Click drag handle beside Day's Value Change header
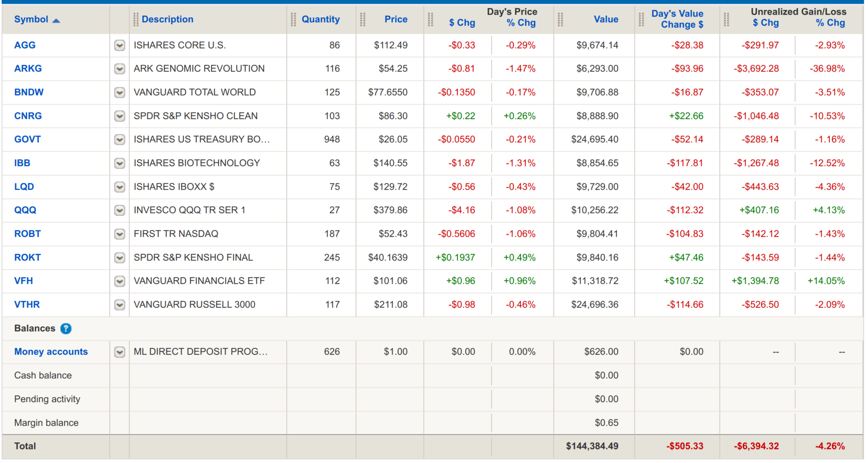This screenshot has width=868, height=463. tap(641, 20)
